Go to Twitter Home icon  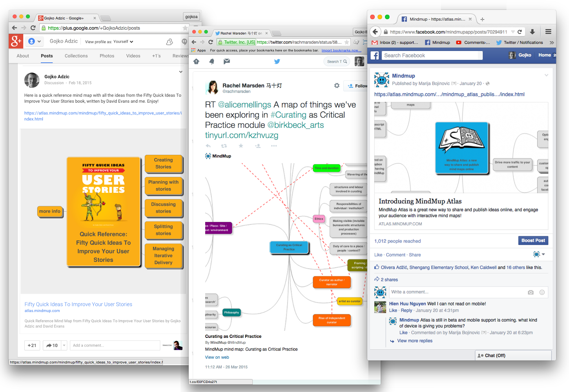pyautogui.click(x=197, y=61)
